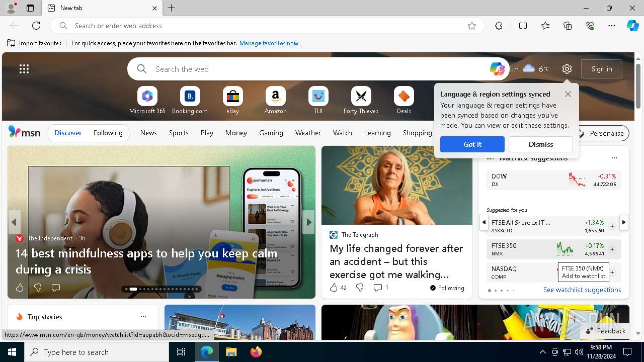The image size is (644, 362).
Task: Open the Gaming section
Action: click(x=271, y=133)
